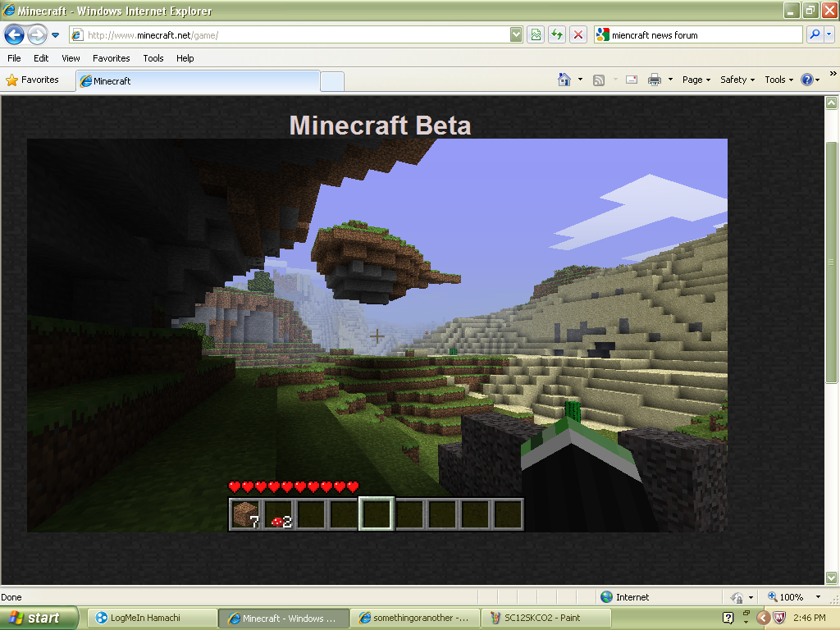
Task: Open the search provider dropdown arrow
Action: [829, 35]
